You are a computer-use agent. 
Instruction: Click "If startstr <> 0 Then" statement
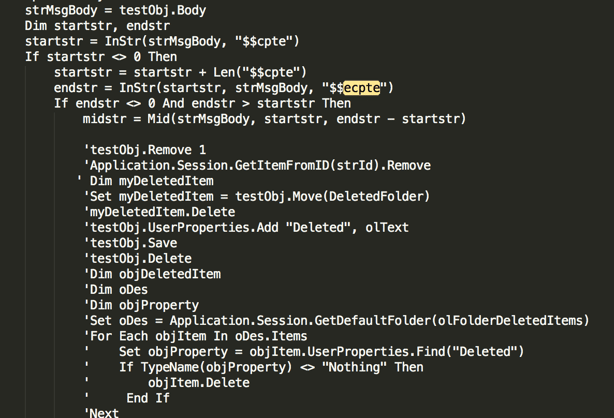coord(101,57)
